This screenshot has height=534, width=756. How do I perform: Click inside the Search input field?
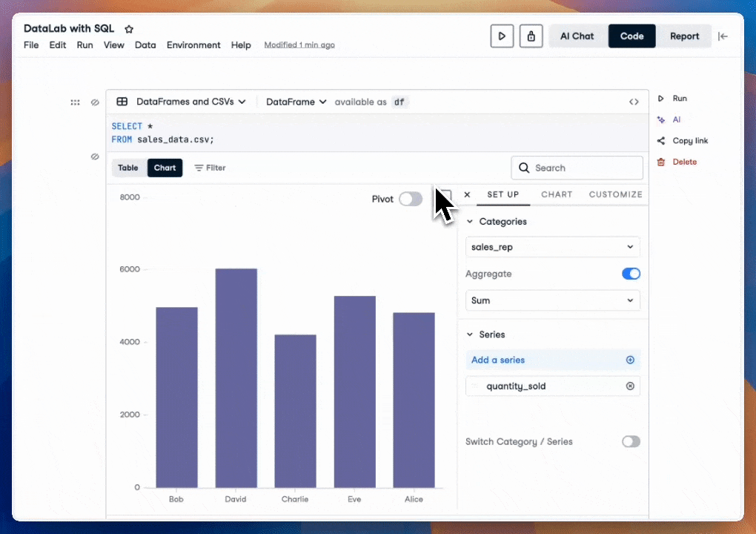tap(577, 168)
